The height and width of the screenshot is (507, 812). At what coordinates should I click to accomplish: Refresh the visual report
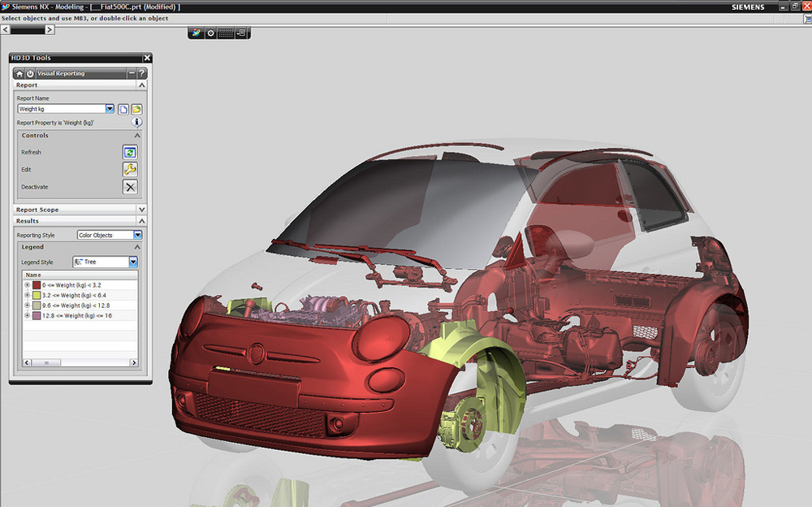click(130, 152)
